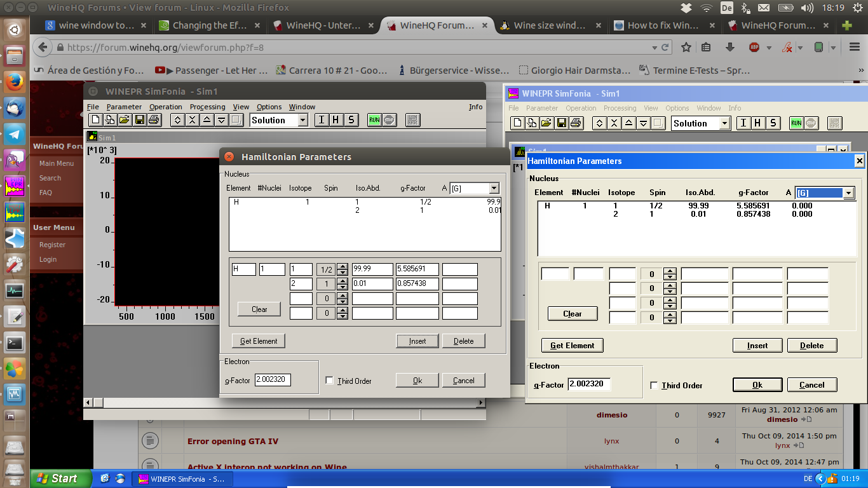Click spin stepper next to 1/2 in gray dialog
The height and width of the screenshot is (488, 868).
coord(342,269)
